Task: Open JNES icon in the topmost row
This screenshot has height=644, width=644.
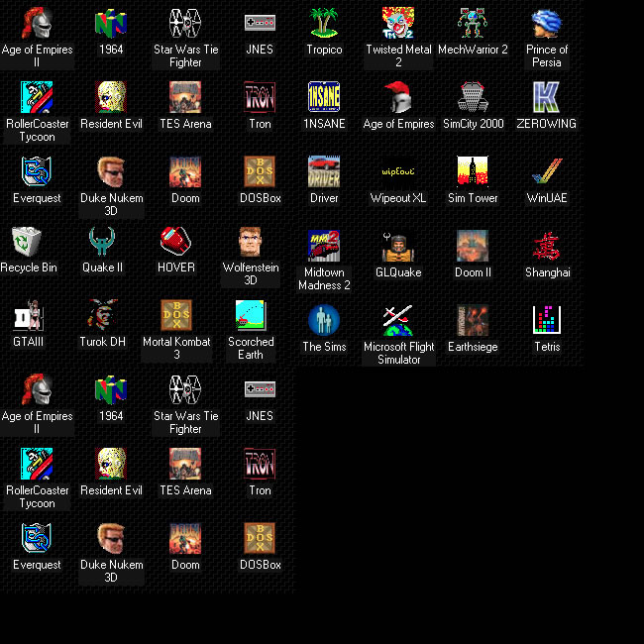Action: (x=260, y=23)
